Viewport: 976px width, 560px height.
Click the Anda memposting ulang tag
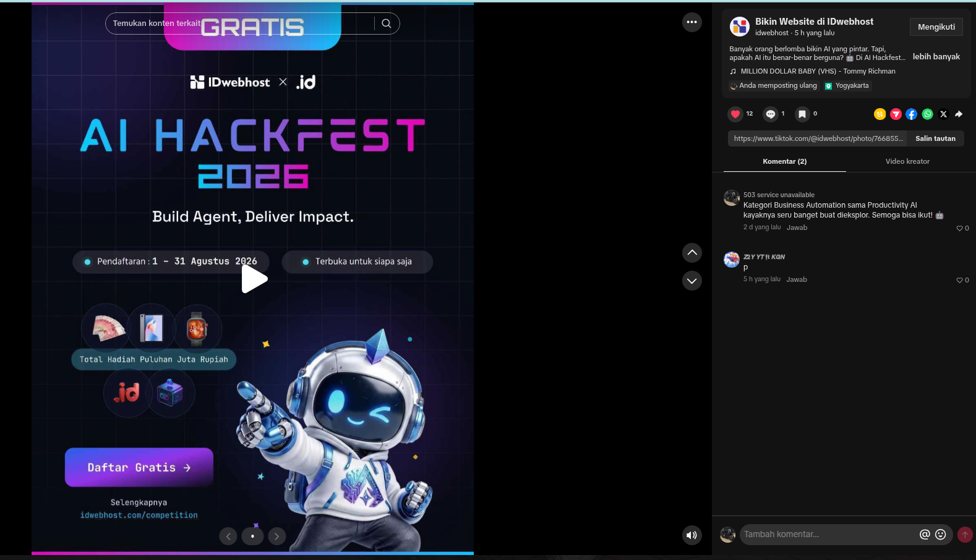click(x=773, y=86)
